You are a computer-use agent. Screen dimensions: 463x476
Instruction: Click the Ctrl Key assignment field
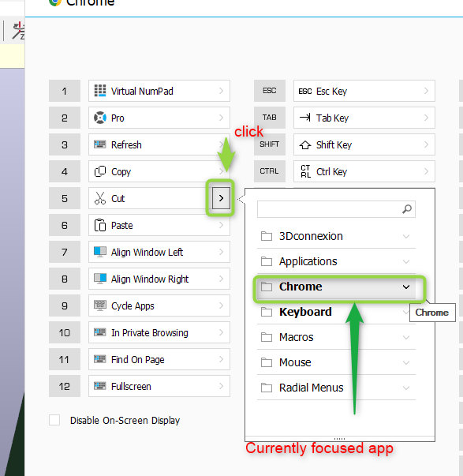(x=364, y=171)
